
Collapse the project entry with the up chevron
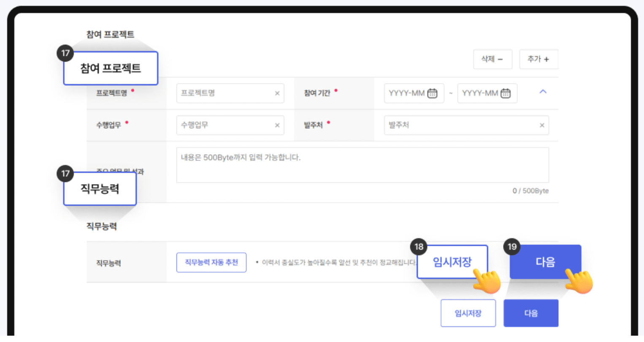click(544, 92)
